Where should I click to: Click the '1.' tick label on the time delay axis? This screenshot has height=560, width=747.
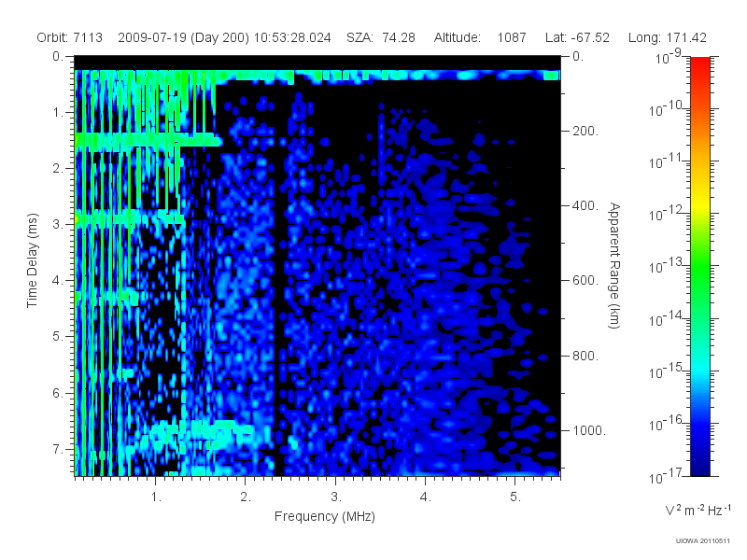tap(58, 112)
